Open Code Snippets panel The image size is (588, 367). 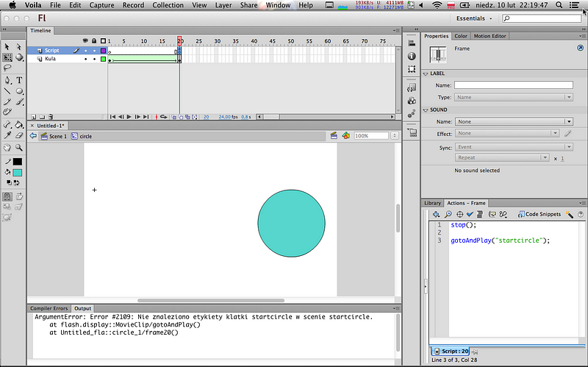pos(539,214)
